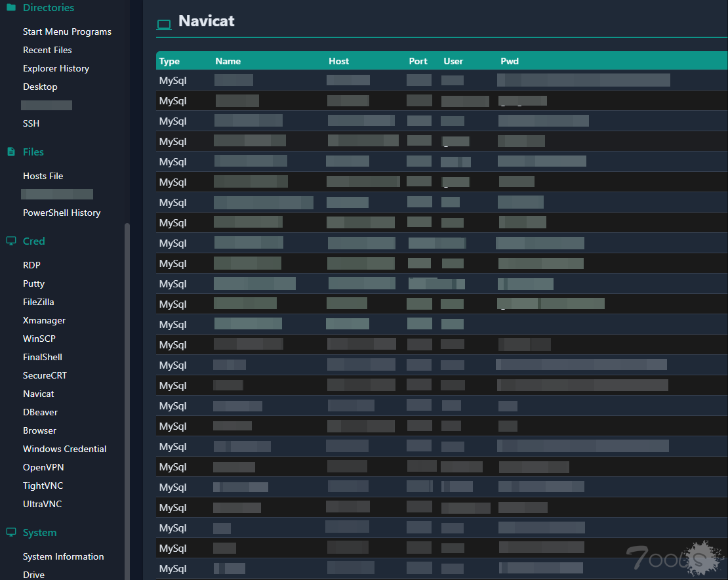The width and height of the screenshot is (728, 580).
Task: Open Drive entry in sidebar
Action: [33, 575]
